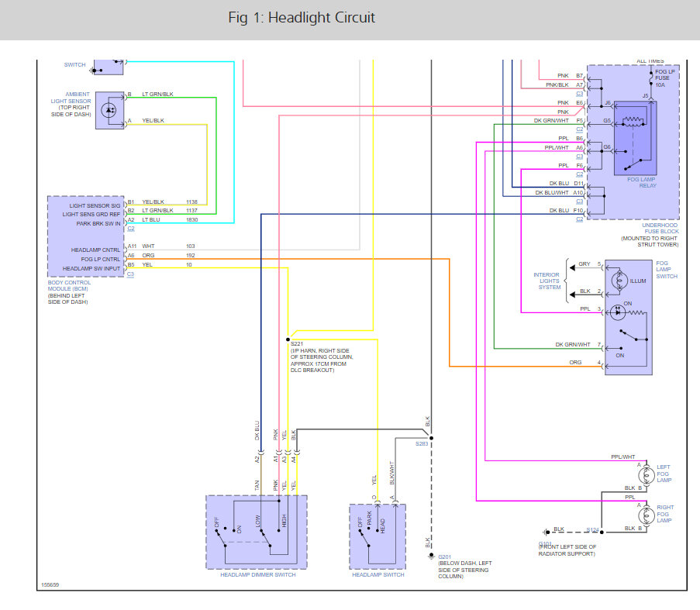700x610 pixels.
Task: Click the headlamp switch contacts diagram
Action: tap(378, 536)
